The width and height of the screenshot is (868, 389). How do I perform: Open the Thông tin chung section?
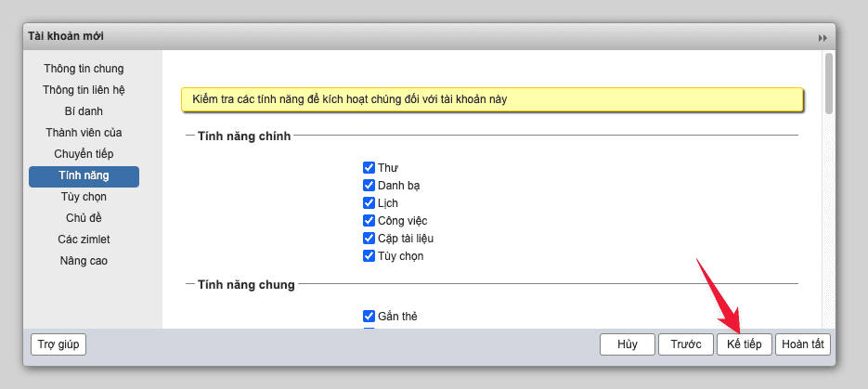pyautogui.click(x=84, y=69)
